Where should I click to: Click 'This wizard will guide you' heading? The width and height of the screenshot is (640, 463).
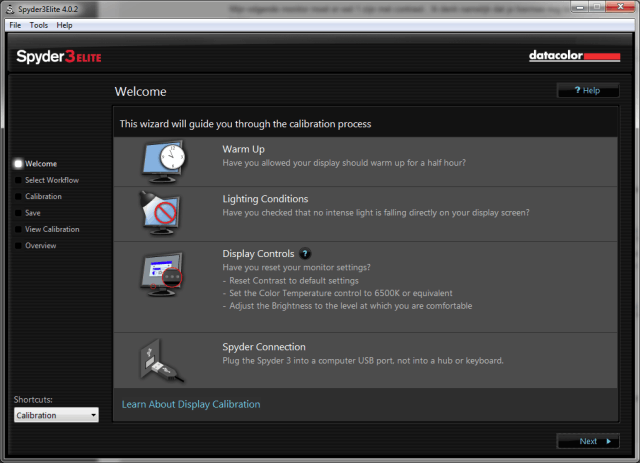245,124
